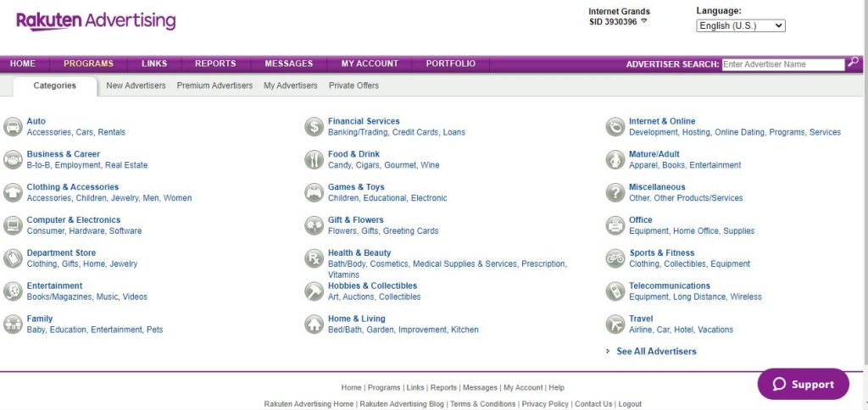The image size is (868, 410).
Task: Click the Auto category car icon
Action: [13, 127]
